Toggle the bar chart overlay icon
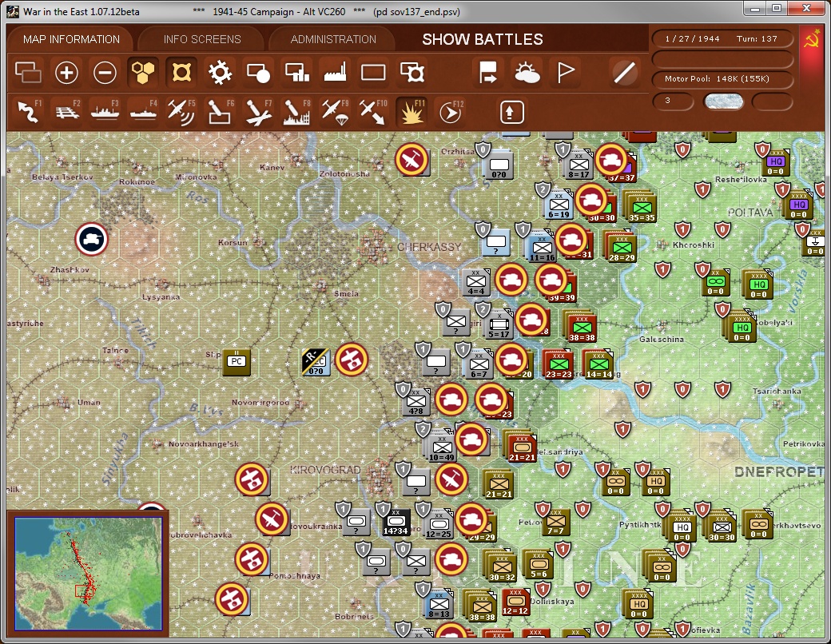This screenshot has height=644, width=831. (296, 72)
